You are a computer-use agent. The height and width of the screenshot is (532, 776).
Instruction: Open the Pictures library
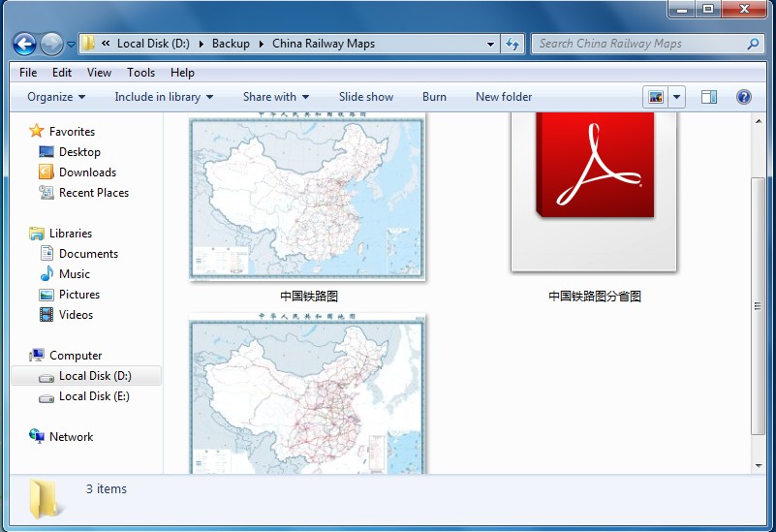78,295
